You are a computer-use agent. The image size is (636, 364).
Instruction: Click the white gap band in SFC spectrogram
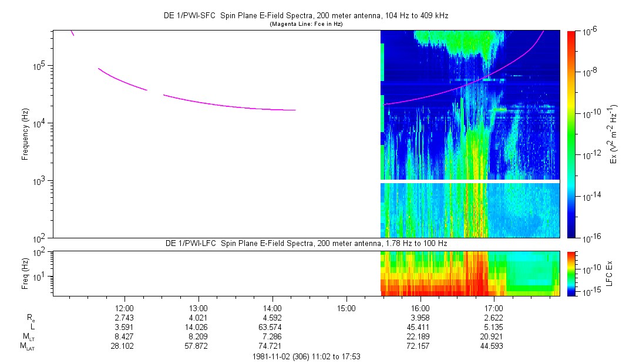[x=469, y=181]
